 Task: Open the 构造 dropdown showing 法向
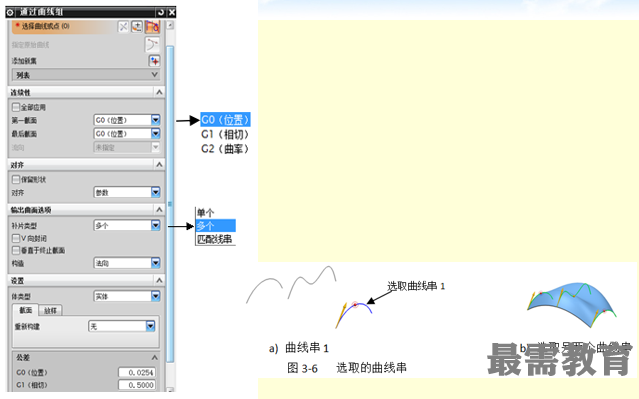click(127, 263)
